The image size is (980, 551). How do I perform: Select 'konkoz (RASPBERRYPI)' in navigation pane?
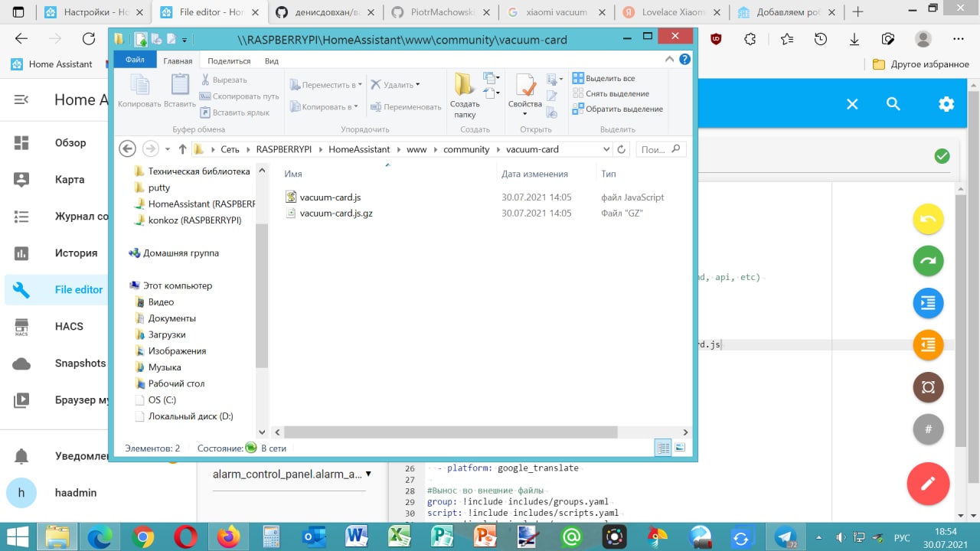194,220
